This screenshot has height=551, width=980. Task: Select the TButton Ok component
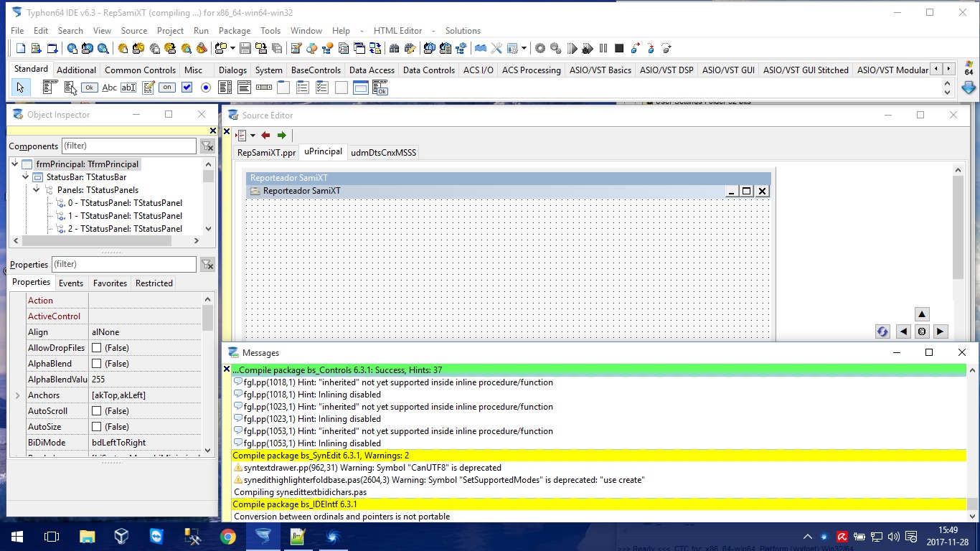coord(90,88)
